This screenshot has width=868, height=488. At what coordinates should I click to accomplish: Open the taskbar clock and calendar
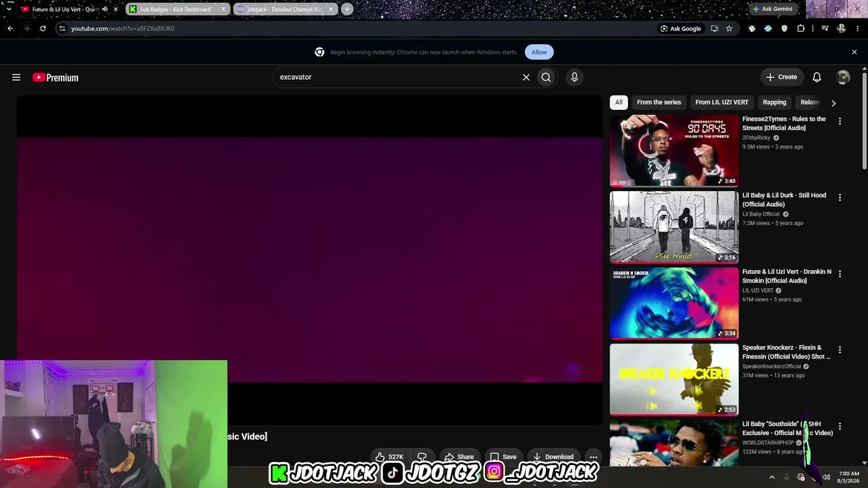[x=849, y=477]
